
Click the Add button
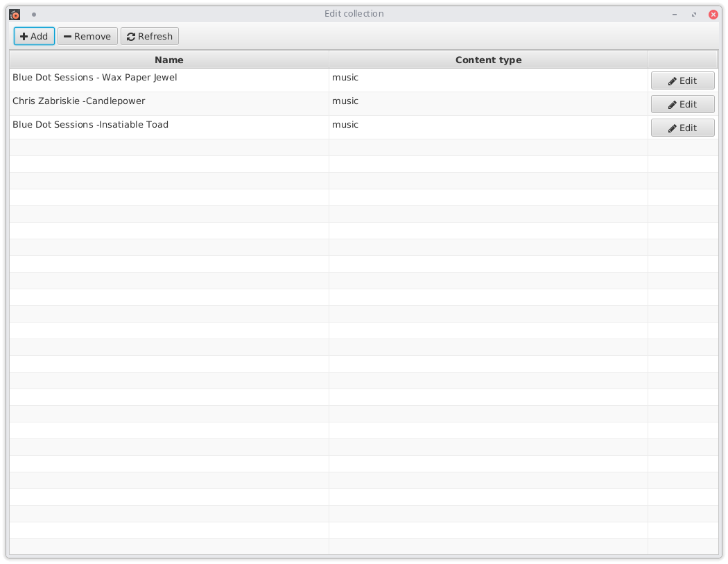34,36
